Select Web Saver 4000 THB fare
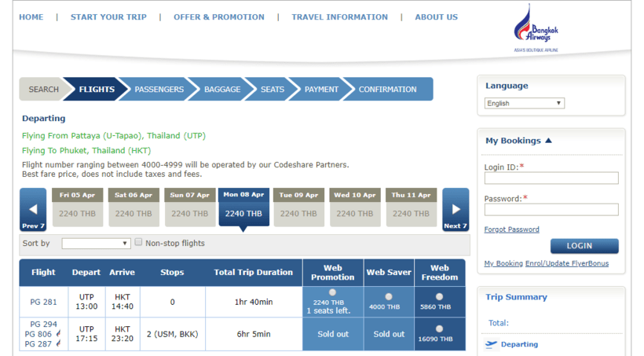Screen dimensions: 644x356 tap(388, 297)
